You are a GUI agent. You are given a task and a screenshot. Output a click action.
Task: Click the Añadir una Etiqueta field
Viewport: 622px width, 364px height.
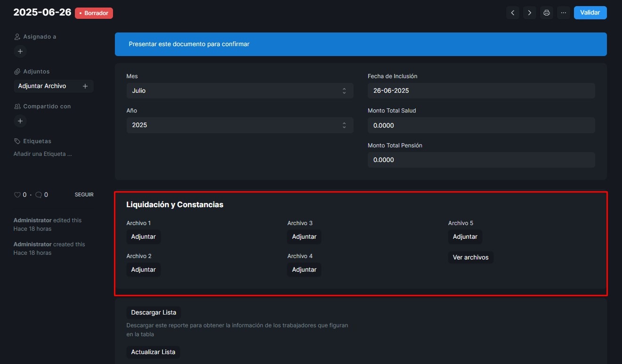[x=42, y=154]
